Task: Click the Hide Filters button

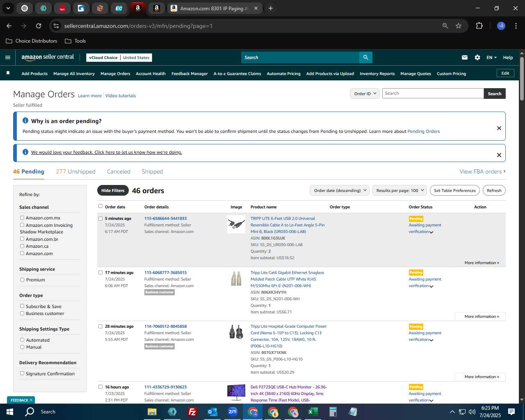Action: coord(113,190)
